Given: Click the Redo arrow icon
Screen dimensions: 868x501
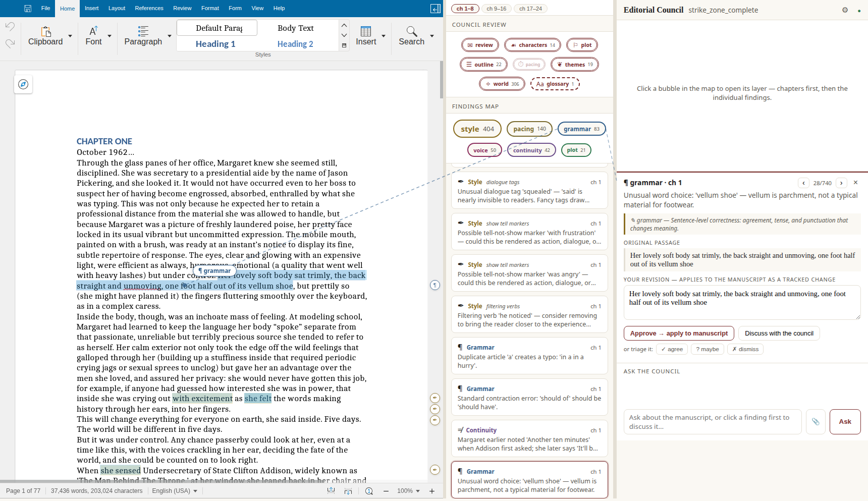Looking at the screenshot, I should click(10, 43).
